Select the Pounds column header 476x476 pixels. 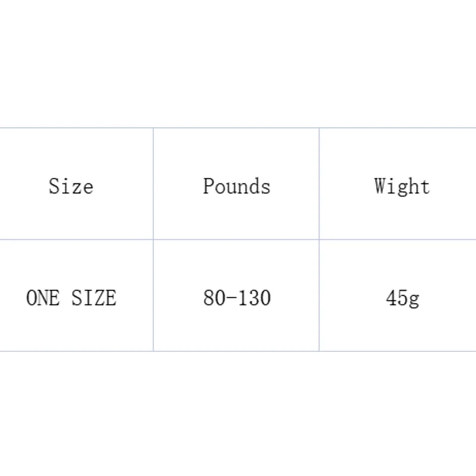(x=236, y=186)
